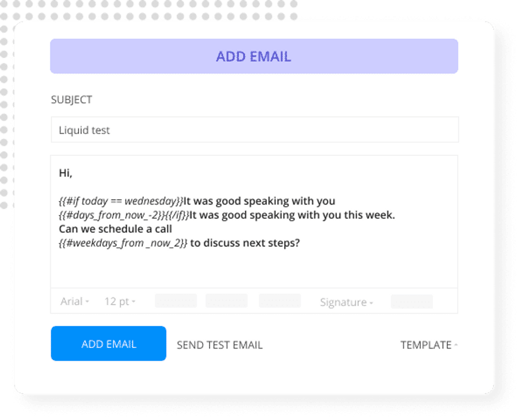
Task: Select the {{#weekdays_from _now_2}} variable
Action: tap(123, 244)
